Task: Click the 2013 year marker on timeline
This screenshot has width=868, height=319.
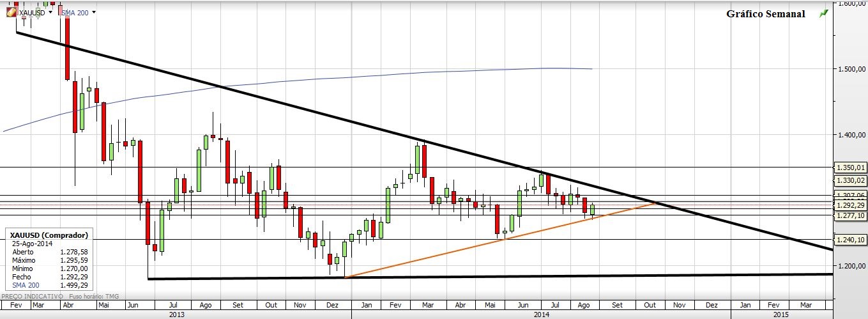Action: coord(176,314)
